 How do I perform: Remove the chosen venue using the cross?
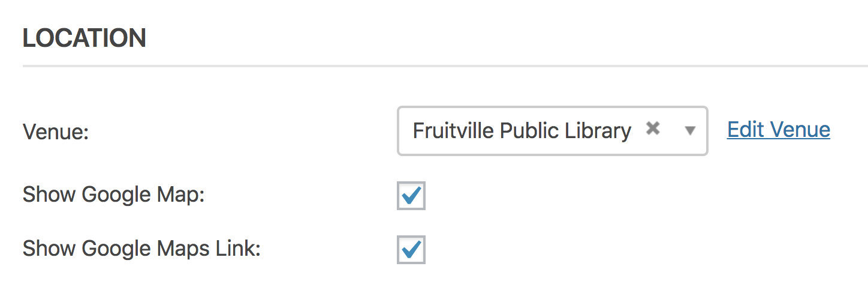pos(653,128)
